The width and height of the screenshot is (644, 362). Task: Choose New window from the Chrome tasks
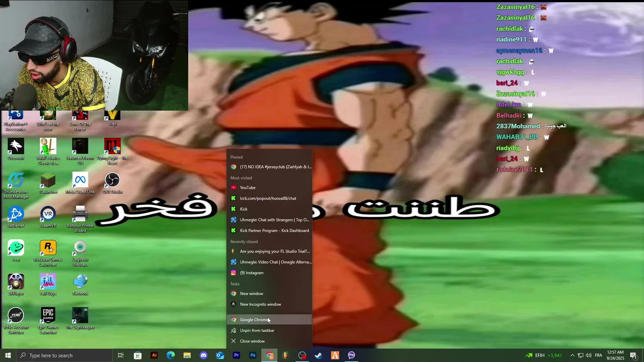pos(270,294)
